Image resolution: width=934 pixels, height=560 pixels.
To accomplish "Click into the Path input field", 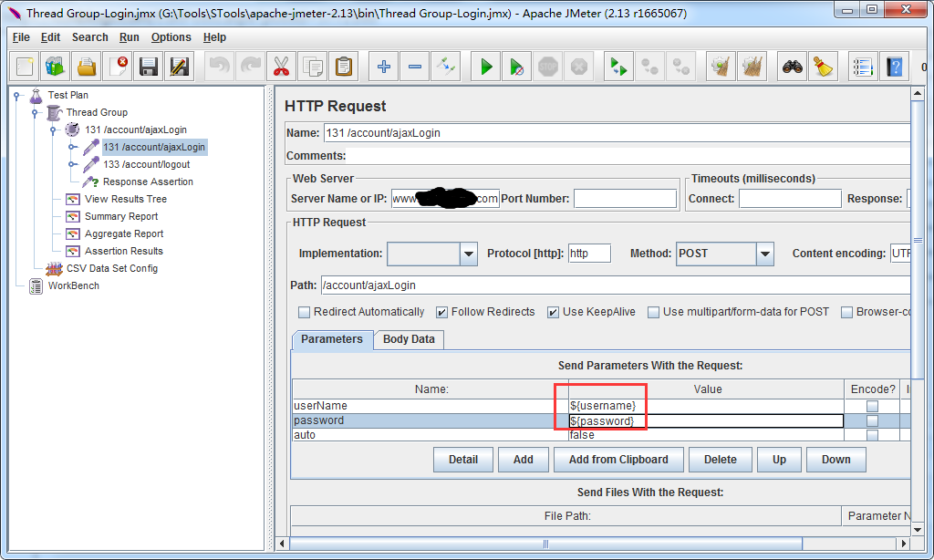I will pos(616,285).
